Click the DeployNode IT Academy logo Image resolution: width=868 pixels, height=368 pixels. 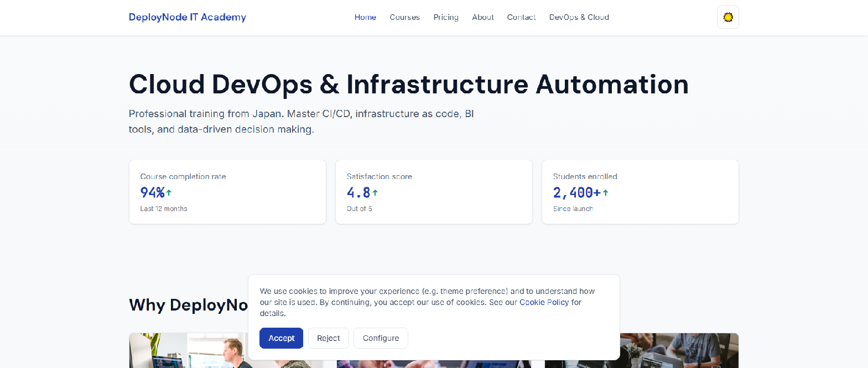coord(187,17)
